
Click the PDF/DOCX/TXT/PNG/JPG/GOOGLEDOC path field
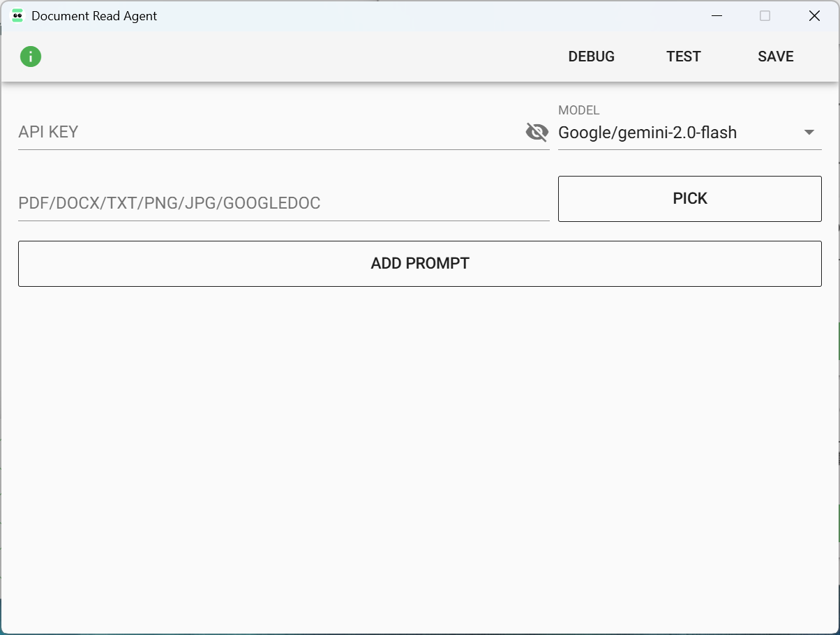click(283, 203)
